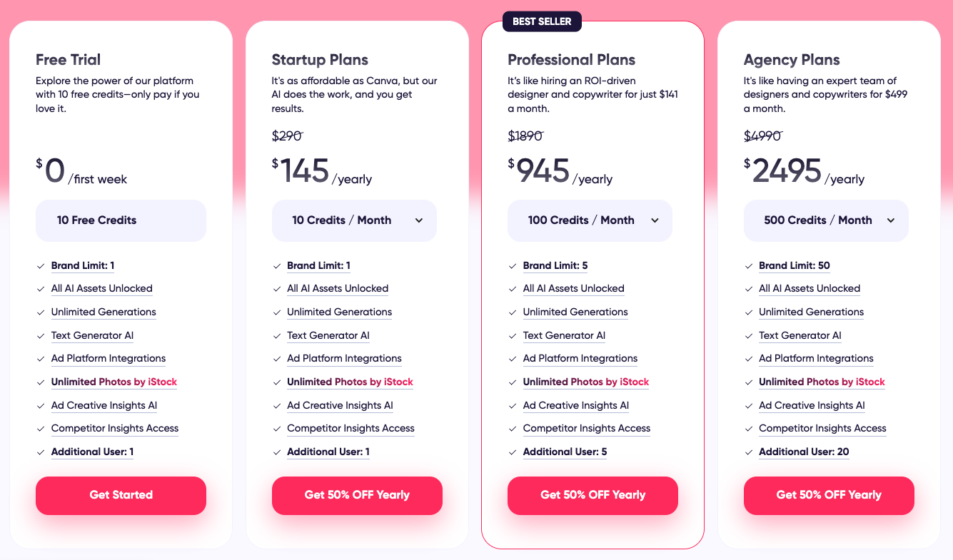Click checkmark beside Startup Plans Text Generator AI
This screenshot has width=953, height=560.
277,336
